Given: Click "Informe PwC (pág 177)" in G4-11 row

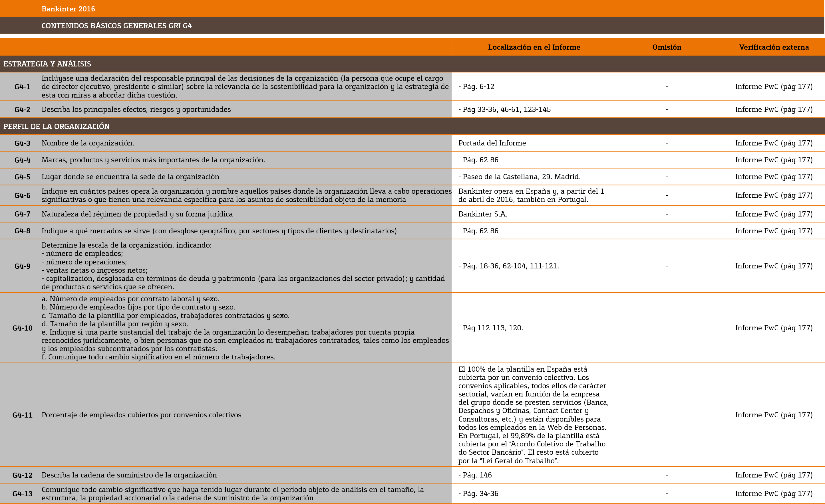Looking at the screenshot, I should coord(774,415).
